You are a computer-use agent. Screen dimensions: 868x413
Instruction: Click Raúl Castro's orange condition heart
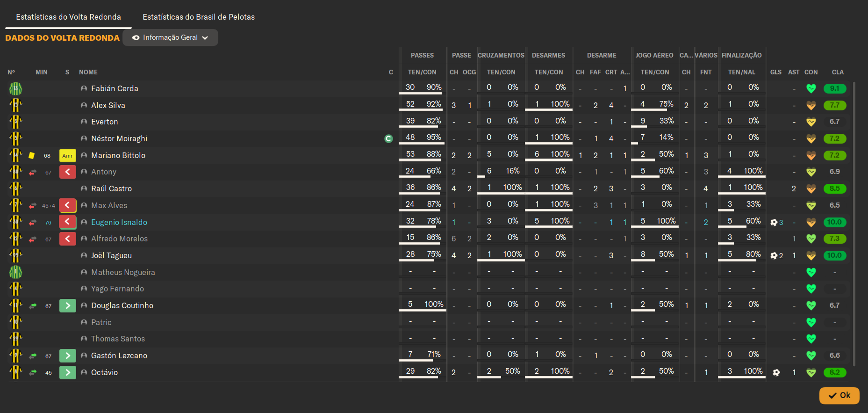pyautogui.click(x=811, y=188)
